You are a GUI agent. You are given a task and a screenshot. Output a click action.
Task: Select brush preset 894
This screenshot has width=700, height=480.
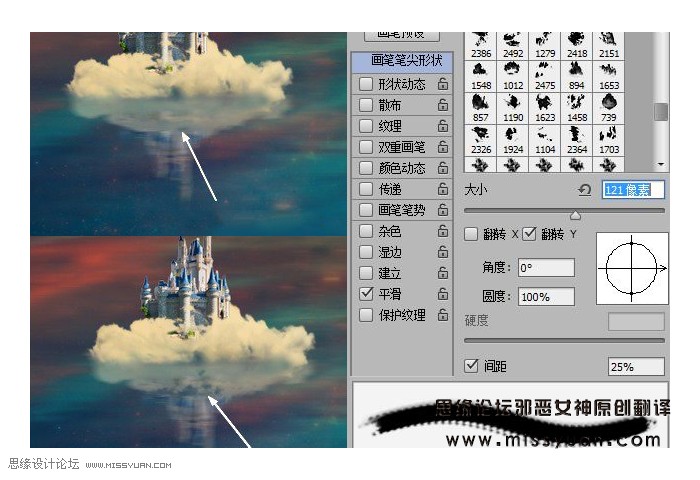[577, 76]
